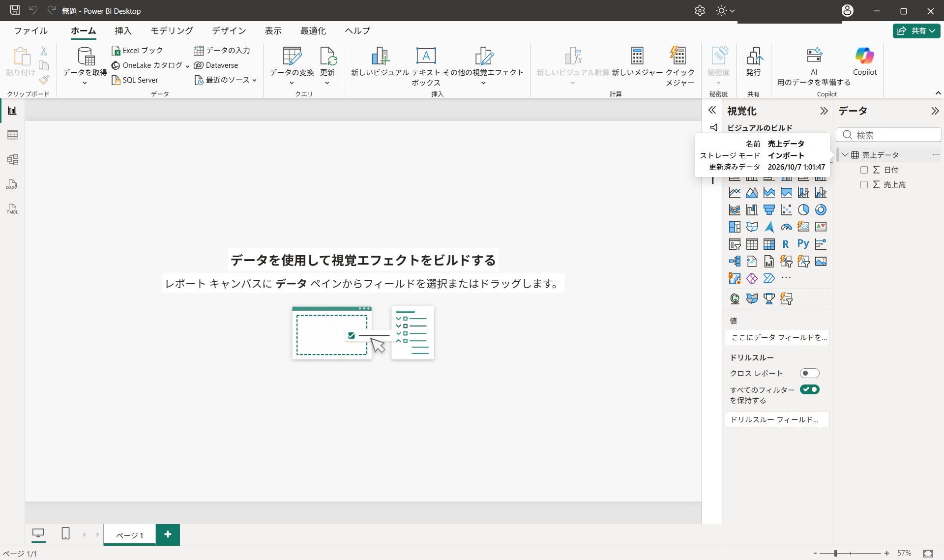The width and height of the screenshot is (944, 560).
Task: Open the Report view in left sidebar
Action: tap(12, 111)
